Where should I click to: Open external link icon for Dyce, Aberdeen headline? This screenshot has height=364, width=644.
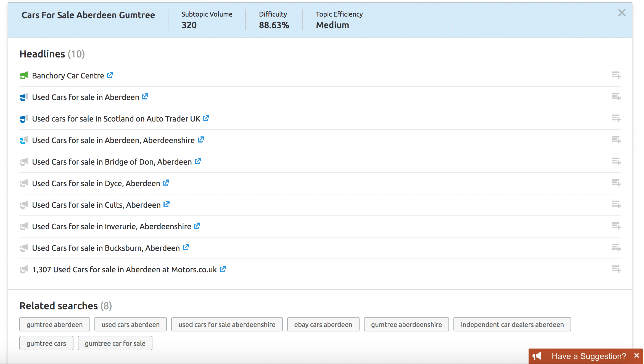[x=166, y=183]
